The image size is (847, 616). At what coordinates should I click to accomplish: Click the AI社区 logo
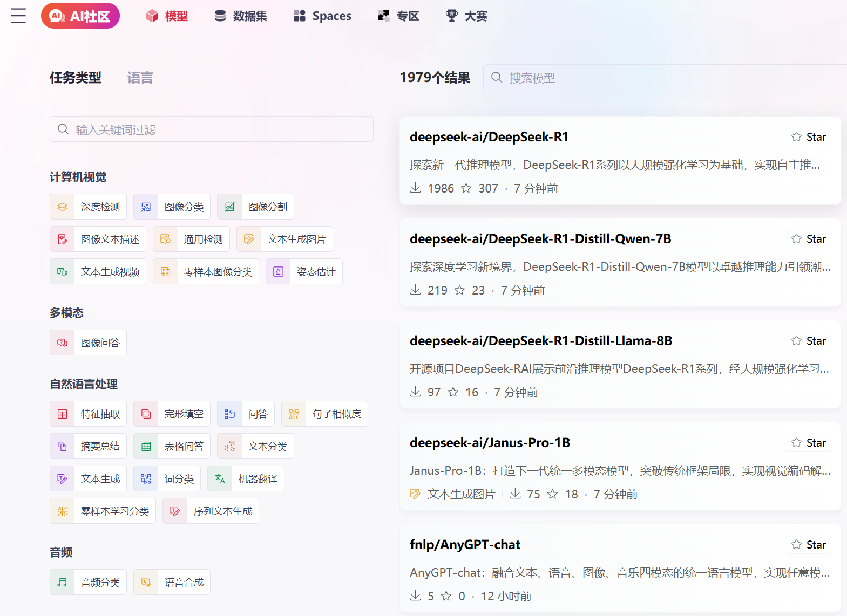pos(80,16)
